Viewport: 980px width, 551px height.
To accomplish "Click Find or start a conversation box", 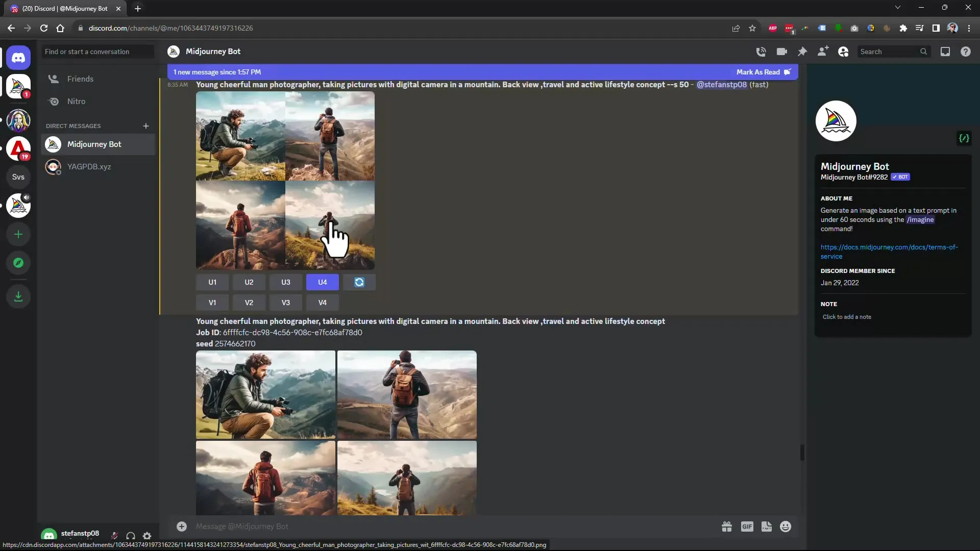I will click(x=97, y=52).
